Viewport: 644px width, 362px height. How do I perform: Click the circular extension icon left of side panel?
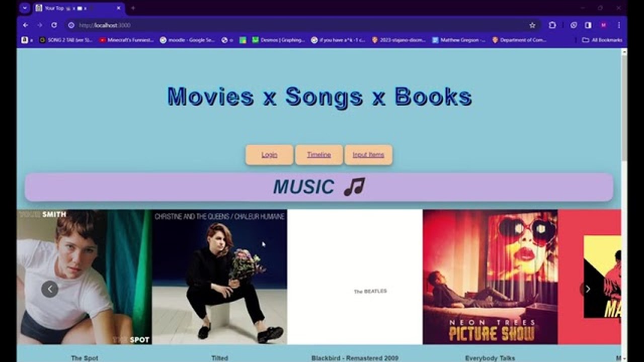coord(574,25)
